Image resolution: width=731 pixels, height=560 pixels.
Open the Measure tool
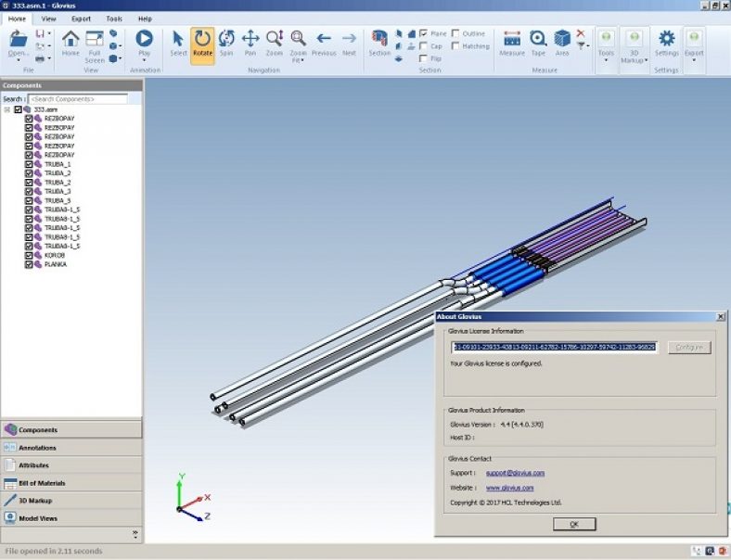(x=512, y=43)
